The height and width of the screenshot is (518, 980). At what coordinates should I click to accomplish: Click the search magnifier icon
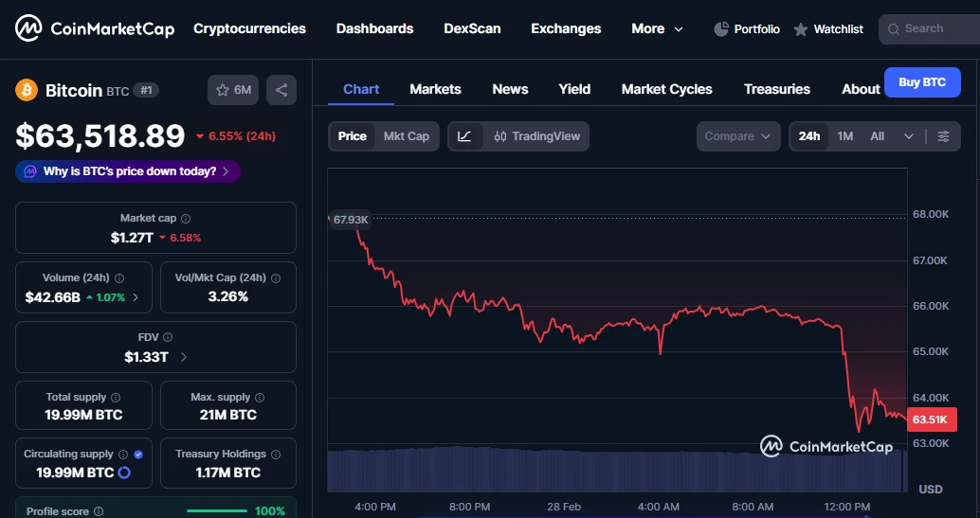coord(893,28)
